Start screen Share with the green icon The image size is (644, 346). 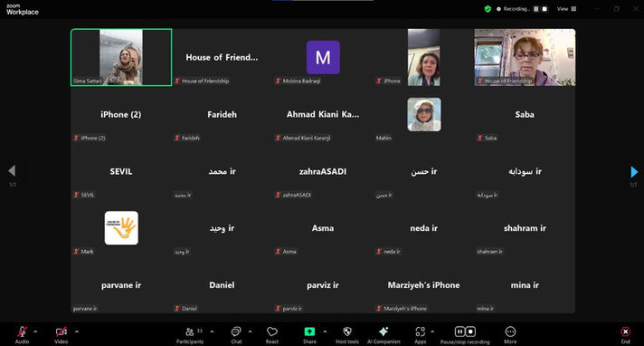click(309, 332)
